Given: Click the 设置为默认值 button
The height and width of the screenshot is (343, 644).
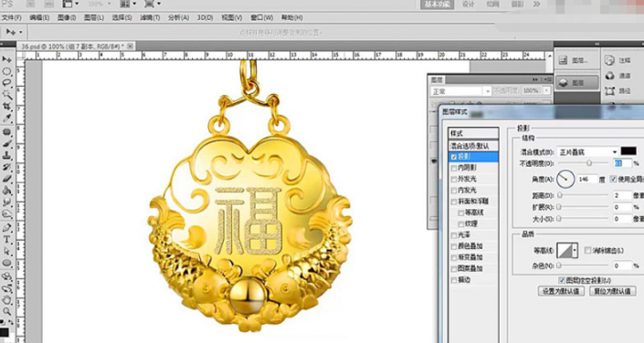Looking at the screenshot, I should click(x=561, y=291).
